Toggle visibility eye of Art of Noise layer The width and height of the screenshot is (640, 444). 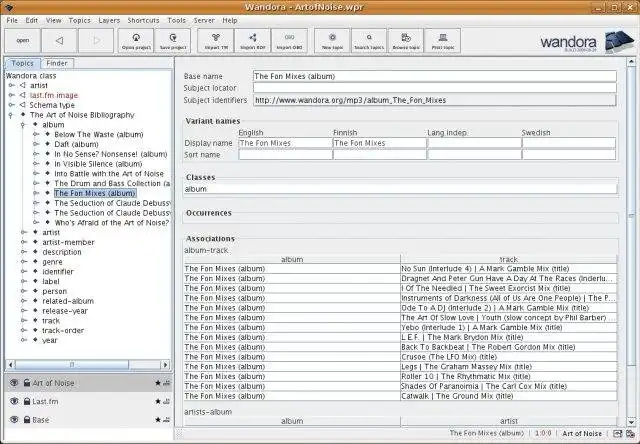(14, 383)
